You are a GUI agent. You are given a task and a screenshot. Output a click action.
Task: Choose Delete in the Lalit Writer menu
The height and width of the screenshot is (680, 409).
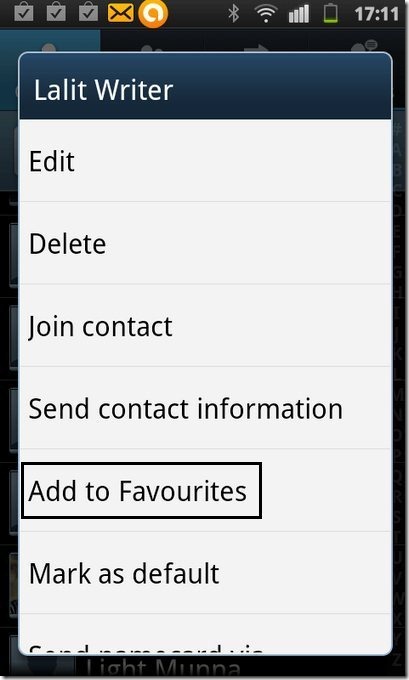[205, 243]
